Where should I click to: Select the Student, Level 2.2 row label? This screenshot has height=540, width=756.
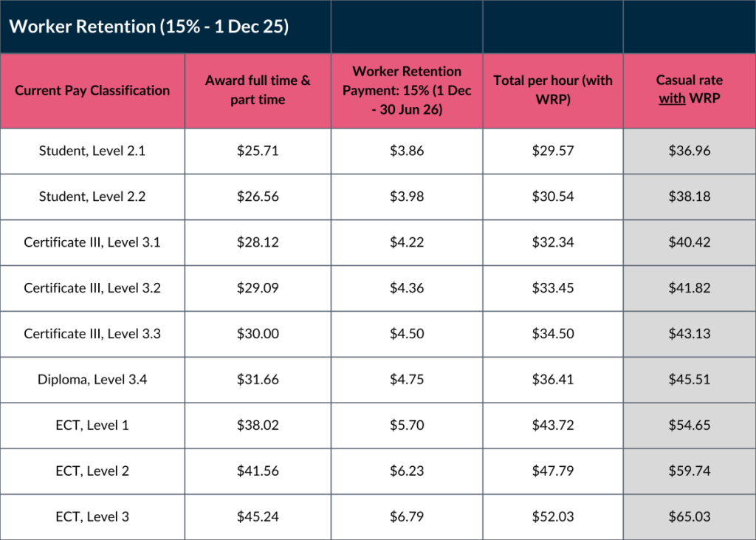pyautogui.click(x=92, y=196)
